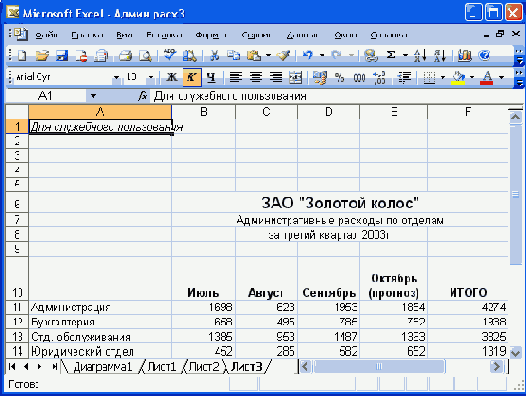Open the Диаграмма1 sheet tab
The image size is (526, 396).
click(102, 366)
